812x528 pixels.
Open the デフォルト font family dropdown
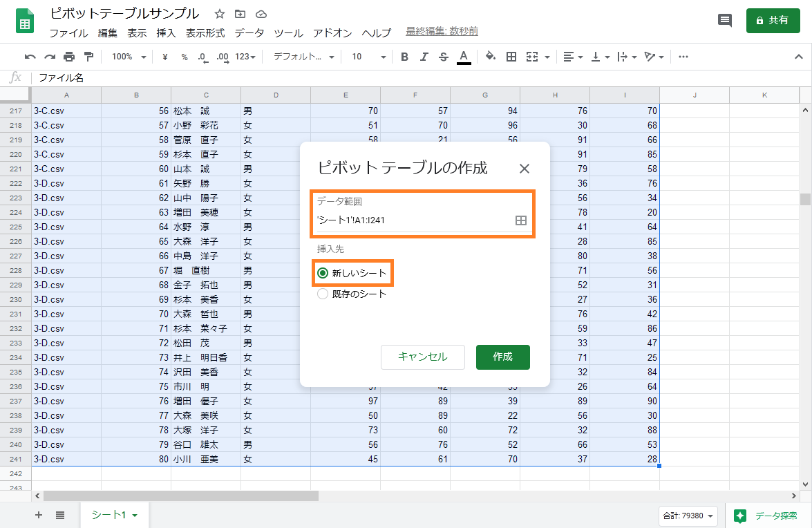[304, 57]
